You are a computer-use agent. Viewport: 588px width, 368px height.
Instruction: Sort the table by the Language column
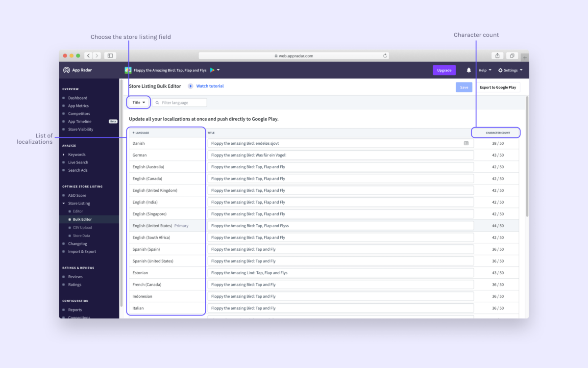click(x=142, y=132)
